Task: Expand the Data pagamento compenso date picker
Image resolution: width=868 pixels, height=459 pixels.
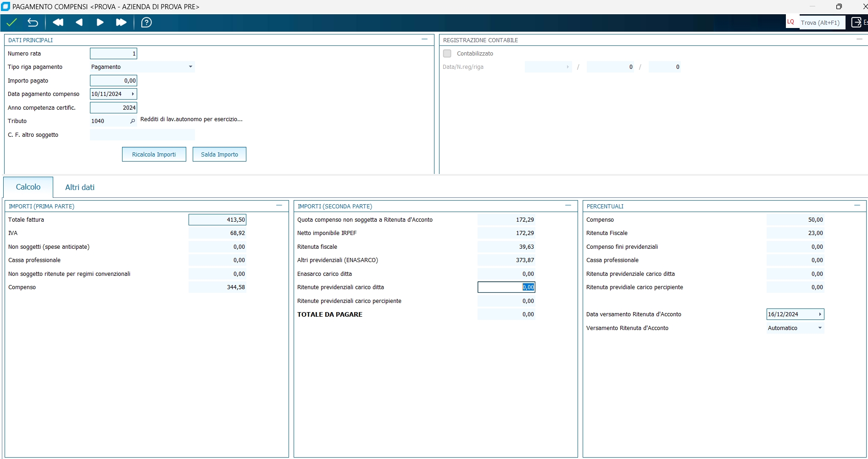Action: pyautogui.click(x=133, y=94)
